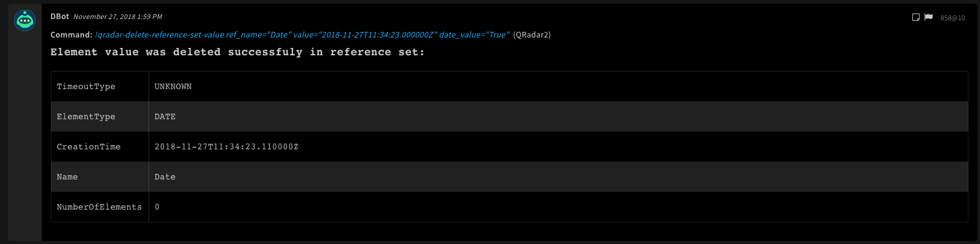The height and width of the screenshot is (244, 980).
Task: Click the CreationTime value 2018-11-27T11:34:23.110000Z
Action: pos(226,147)
